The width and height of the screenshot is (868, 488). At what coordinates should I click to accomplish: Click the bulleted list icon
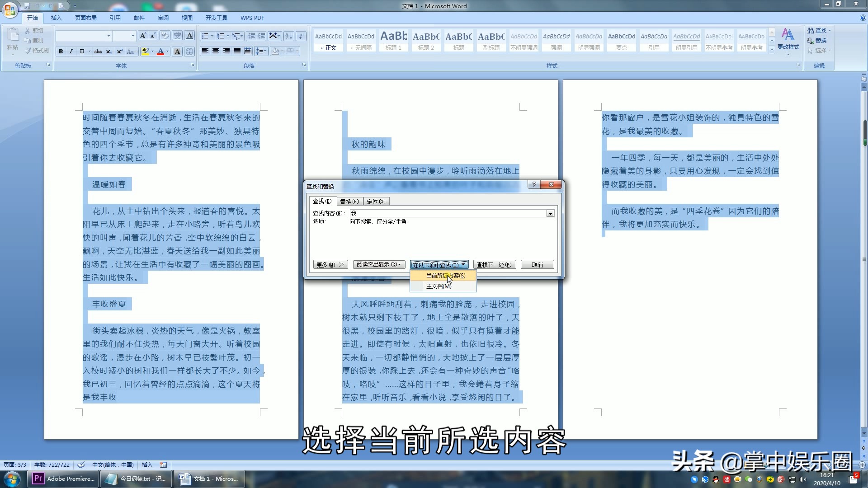[205, 36]
